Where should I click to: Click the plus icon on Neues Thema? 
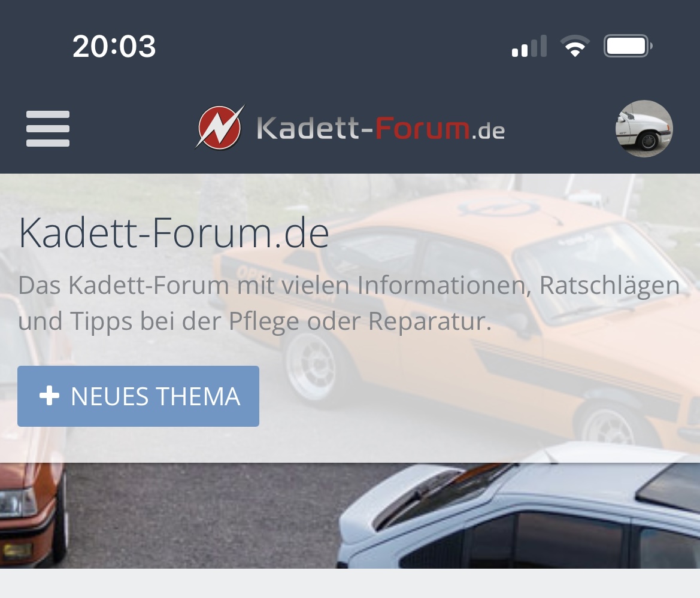click(49, 396)
